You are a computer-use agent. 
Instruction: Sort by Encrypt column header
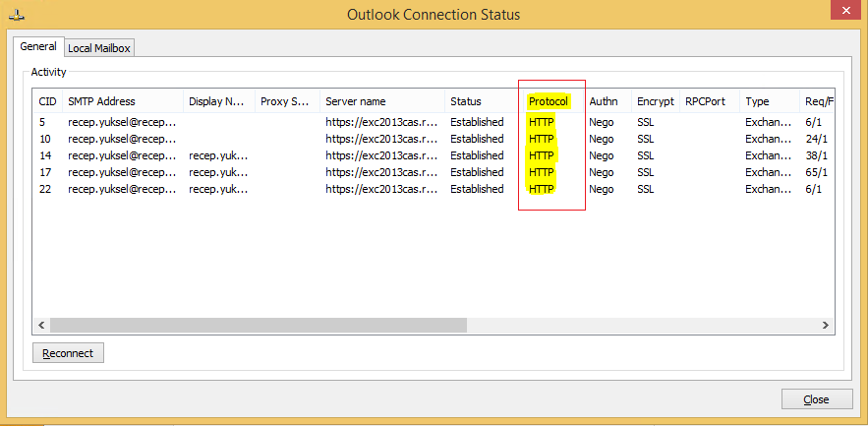click(656, 101)
